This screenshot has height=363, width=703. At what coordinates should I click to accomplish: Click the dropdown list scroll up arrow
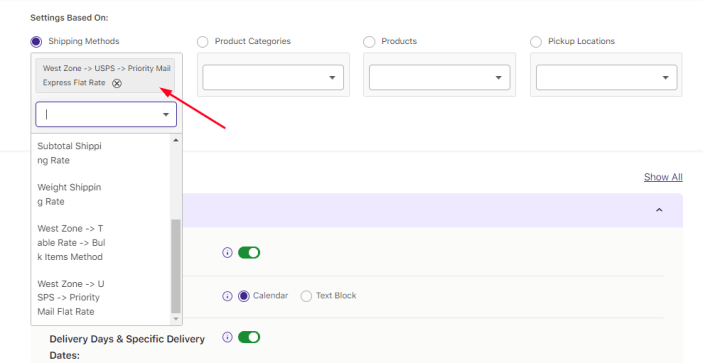point(176,140)
